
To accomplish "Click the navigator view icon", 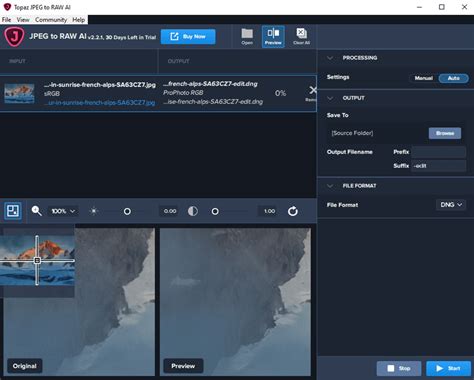I will (x=13, y=211).
